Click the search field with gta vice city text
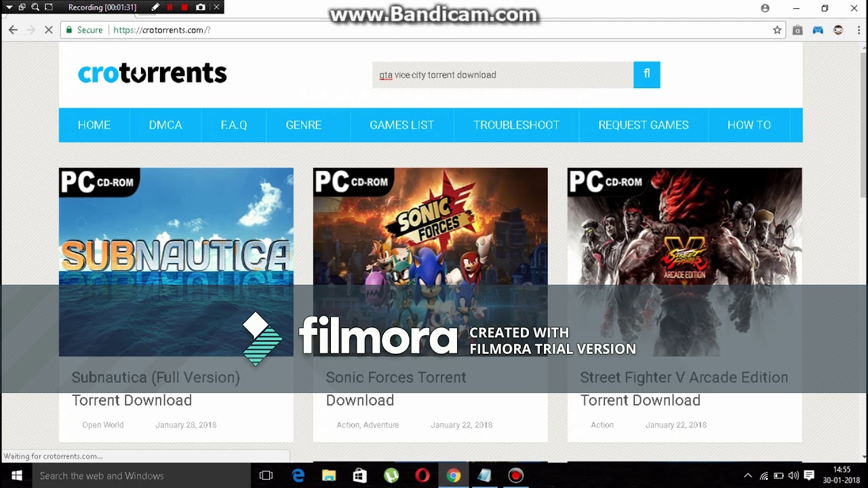The height and width of the screenshot is (488, 868). (502, 75)
